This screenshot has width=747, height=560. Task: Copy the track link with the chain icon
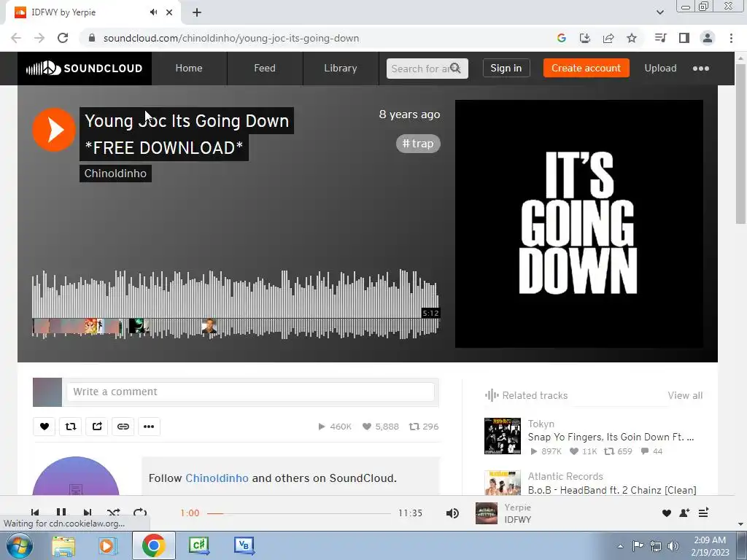(x=123, y=426)
